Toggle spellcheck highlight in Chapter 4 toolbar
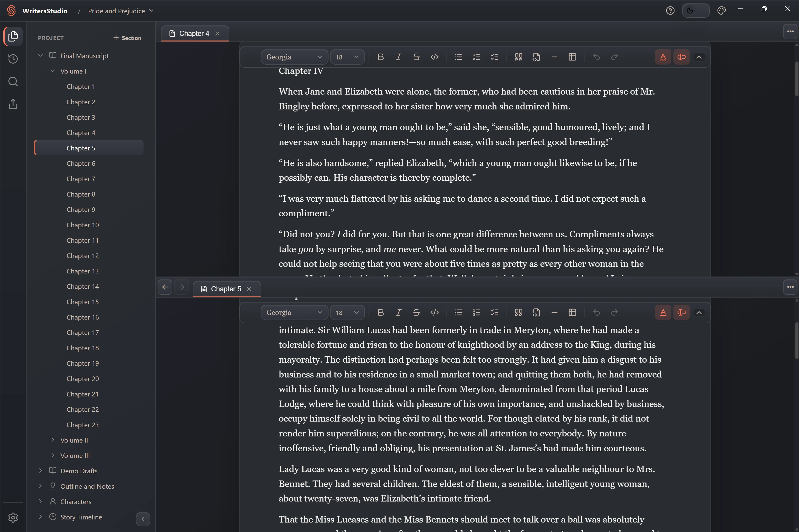Screen dimensions: 799x532 click(x=663, y=57)
